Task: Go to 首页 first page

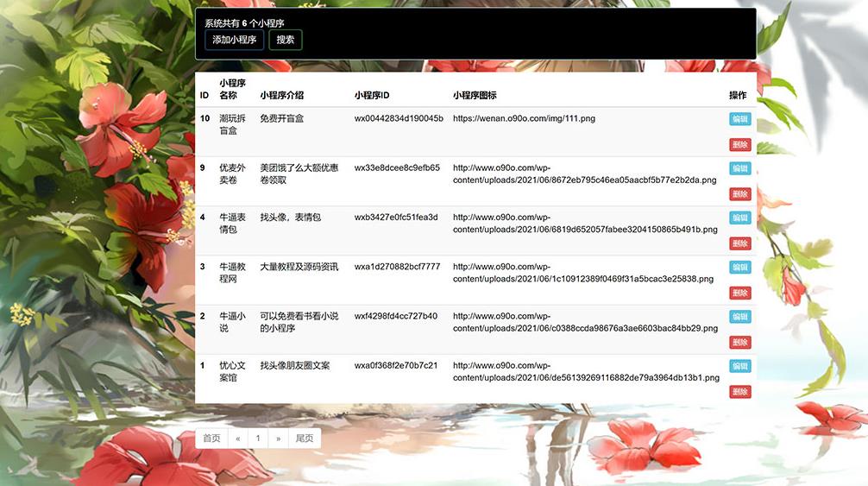Action: pyautogui.click(x=211, y=438)
